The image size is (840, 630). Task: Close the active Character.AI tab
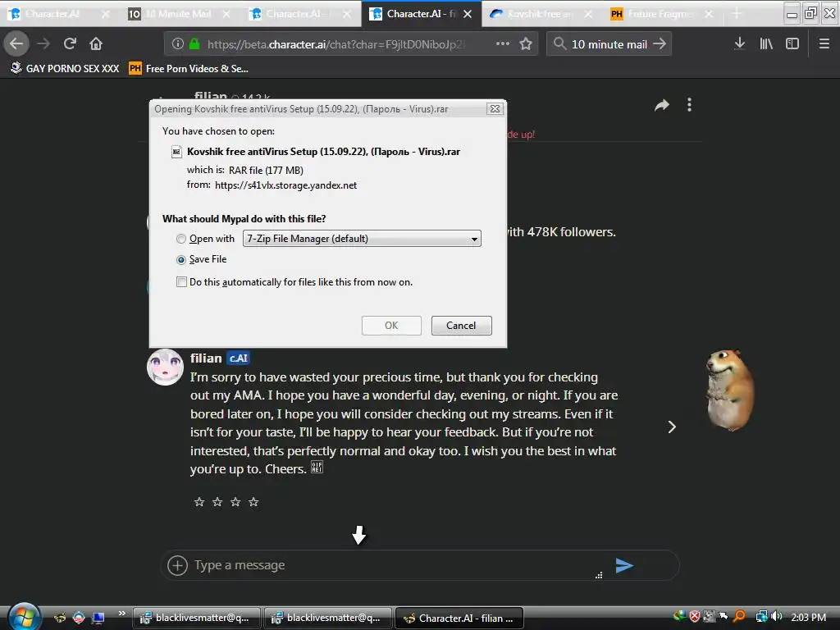[x=468, y=14]
